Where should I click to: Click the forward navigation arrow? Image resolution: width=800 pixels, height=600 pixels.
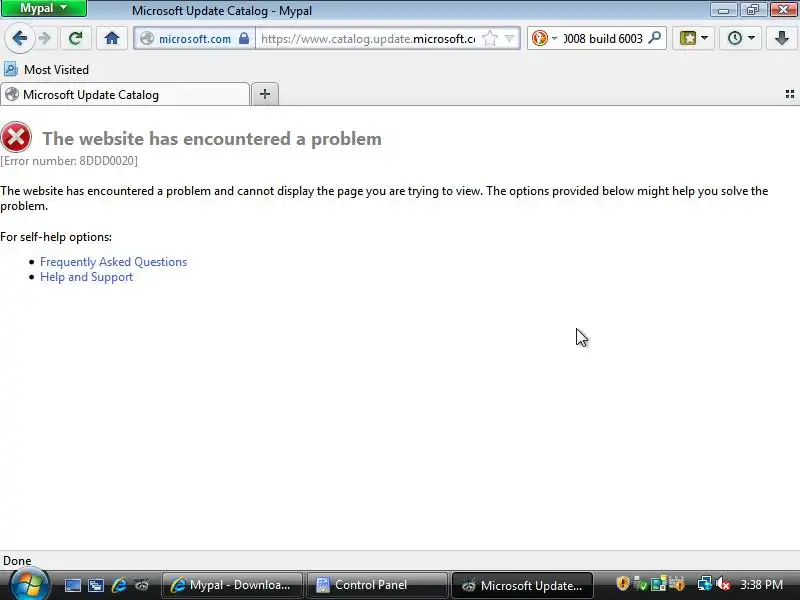tap(45, 38)
